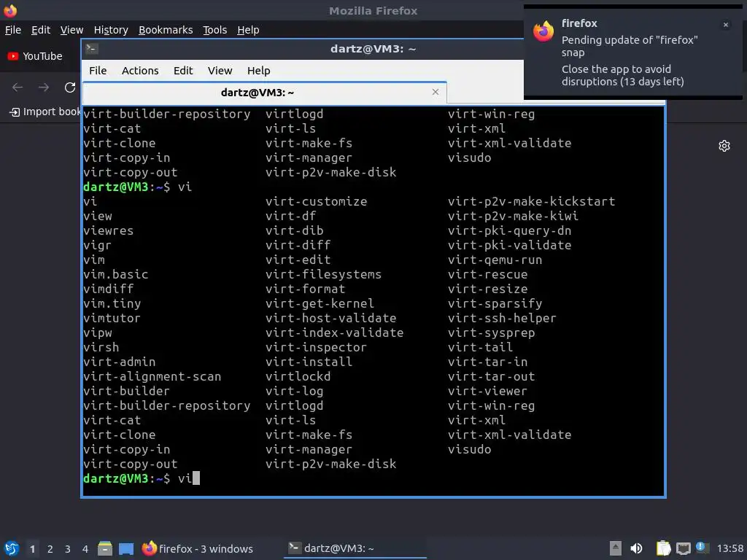This screenshot has height=560, width=747.
Task: Open Firefox History menu
Action: coord(111,30)
